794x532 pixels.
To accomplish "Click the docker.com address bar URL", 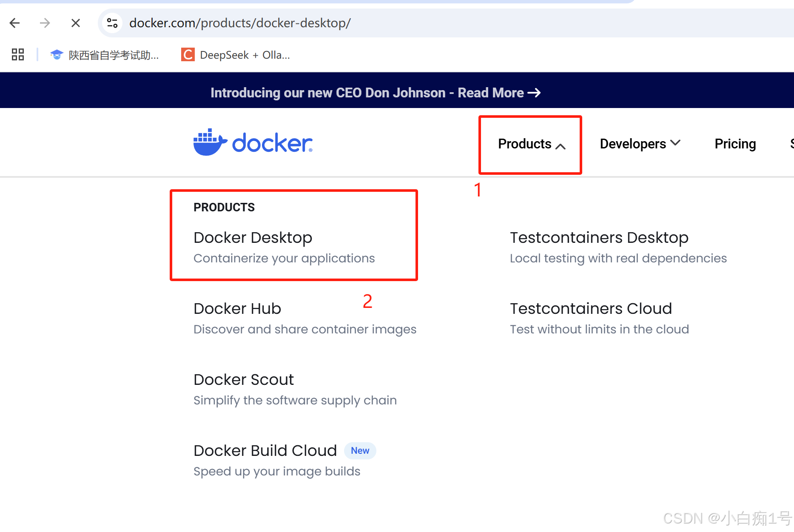I will pos(240,23).
